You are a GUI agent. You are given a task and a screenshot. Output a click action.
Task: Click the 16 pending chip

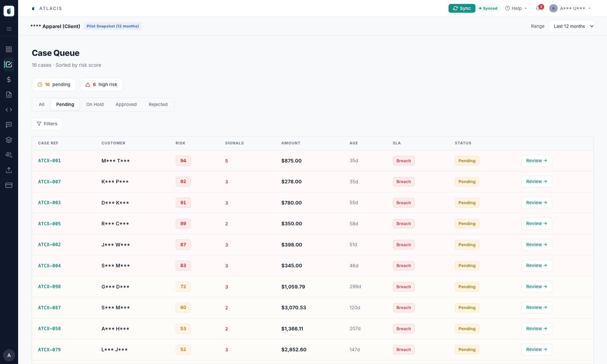(x=54, y=85)
